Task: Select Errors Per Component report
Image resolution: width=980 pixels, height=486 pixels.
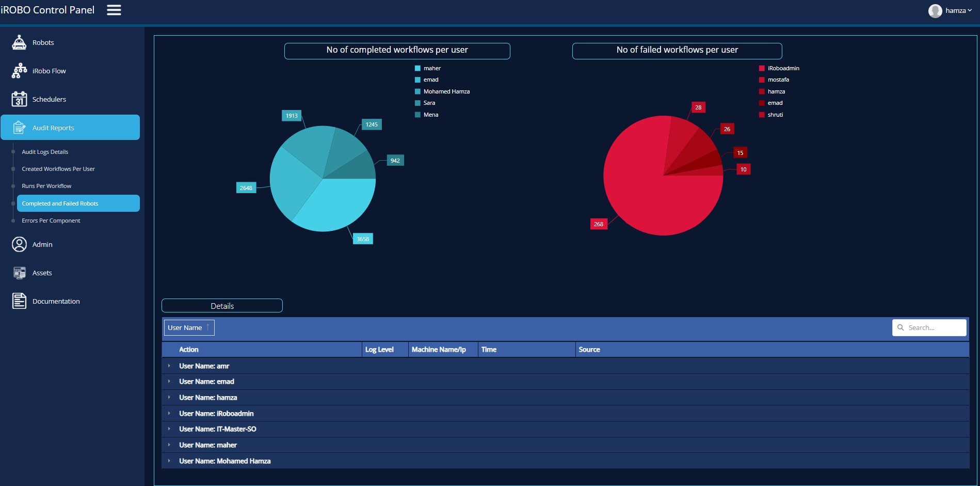Action: (51, 221)
